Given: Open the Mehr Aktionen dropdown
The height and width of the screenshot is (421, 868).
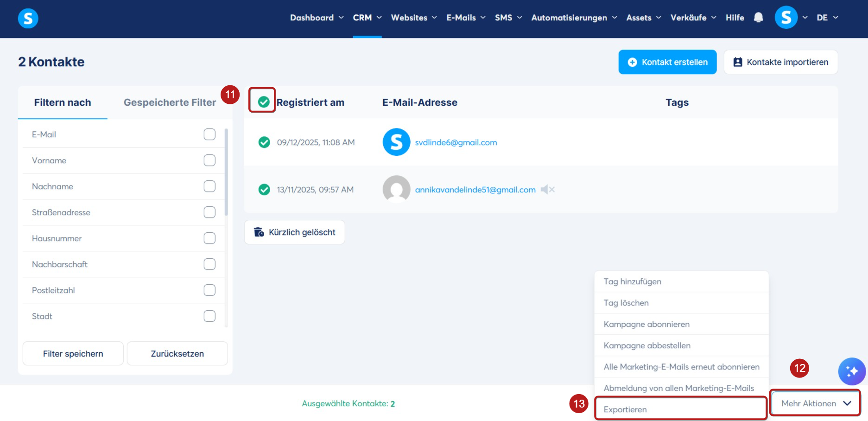Looking at the screenshot, I should (815, 403).
